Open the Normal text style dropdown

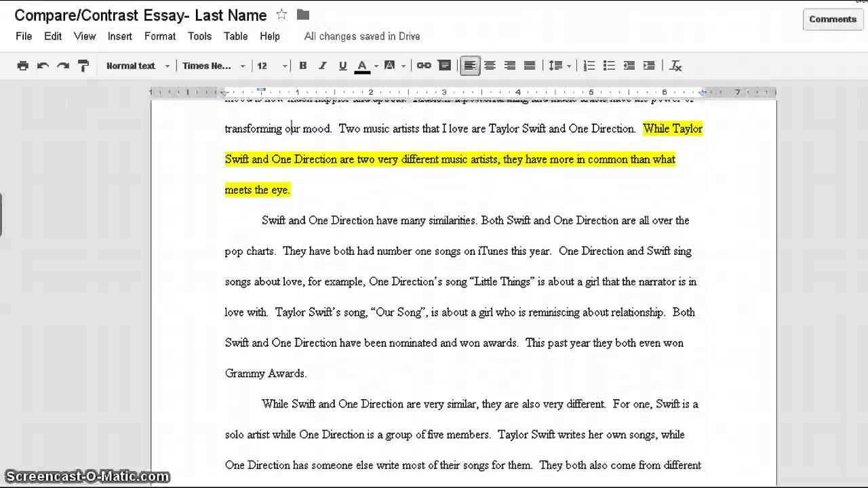[x=138, y=66]
